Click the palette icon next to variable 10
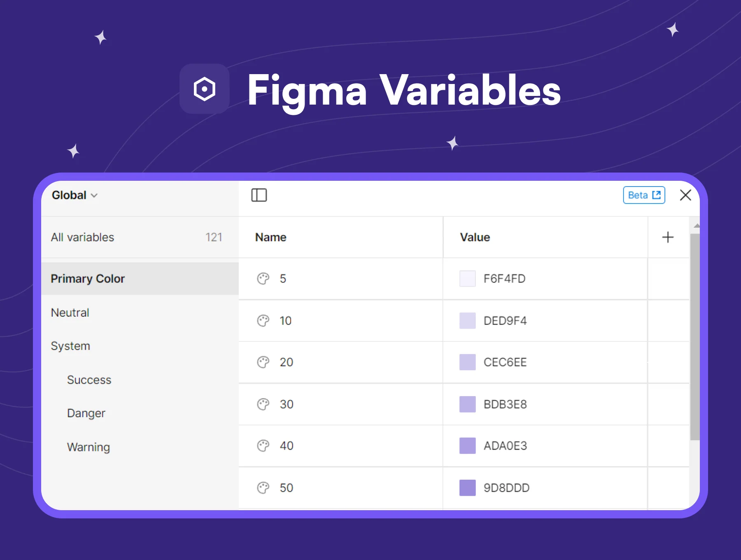 click(263, 321)
